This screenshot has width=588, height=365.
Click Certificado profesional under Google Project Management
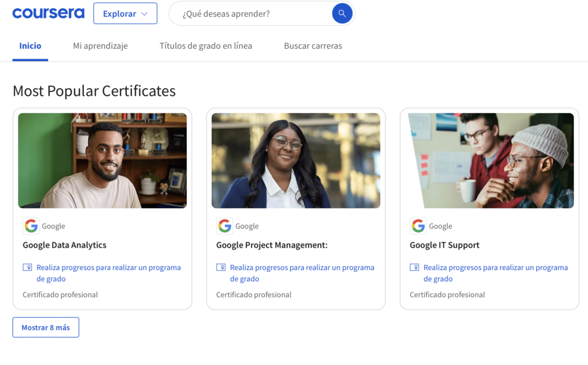253,295
